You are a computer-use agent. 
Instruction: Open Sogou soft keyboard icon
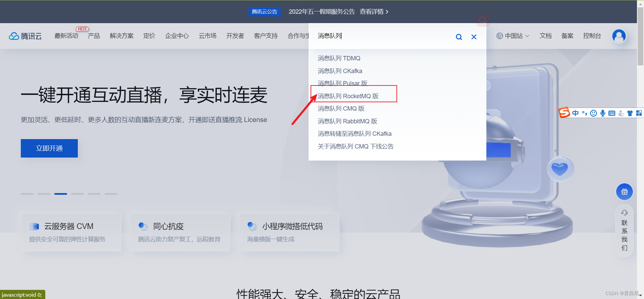point(612,113)
